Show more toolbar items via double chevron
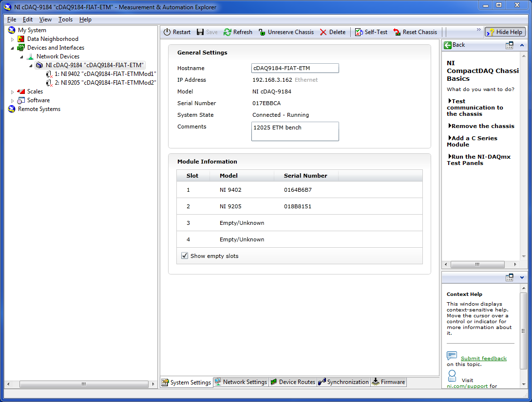The width and height of the screenshot is (532, 402). tap(479, 30)
